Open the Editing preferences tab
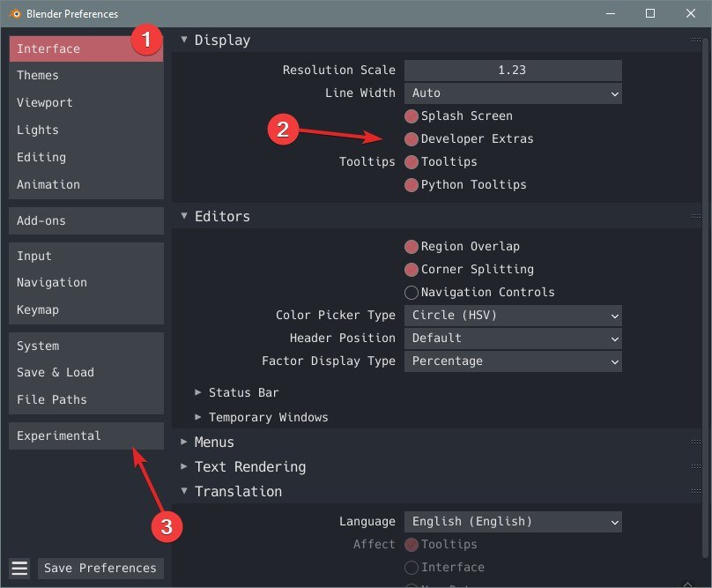Image resolution: width=712 pixels, height=588 pixels. (x=85, y=157)
